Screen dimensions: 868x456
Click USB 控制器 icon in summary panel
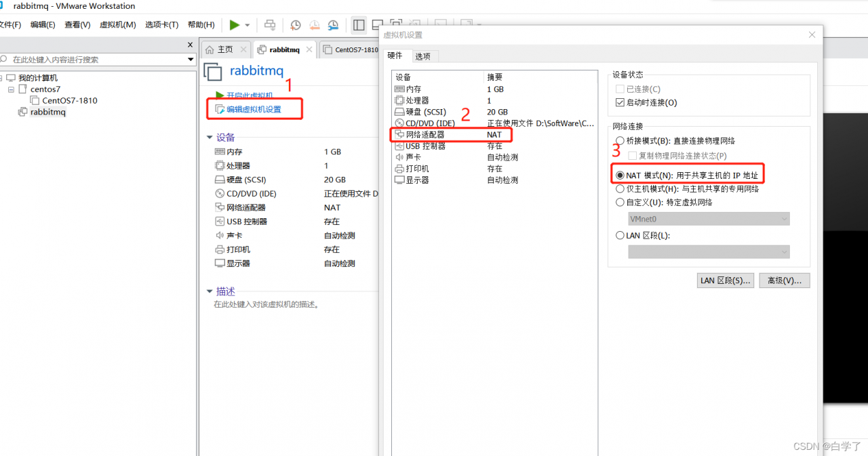point(220,222)
